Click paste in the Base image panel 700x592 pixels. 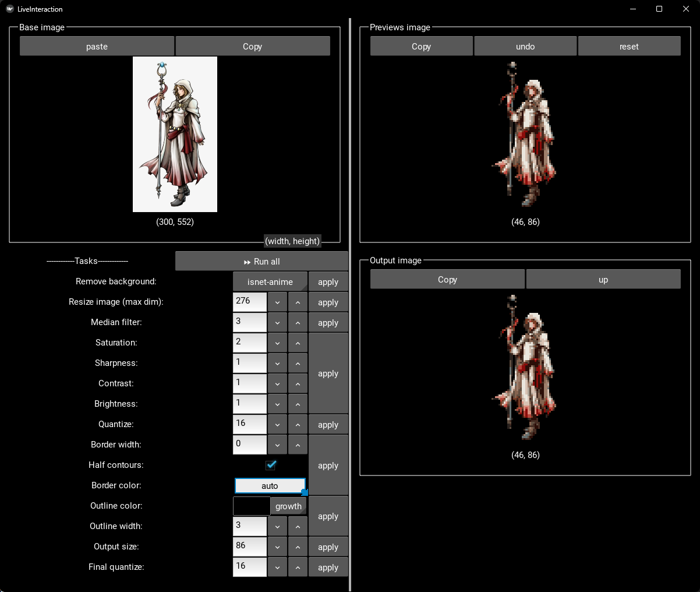97,47
